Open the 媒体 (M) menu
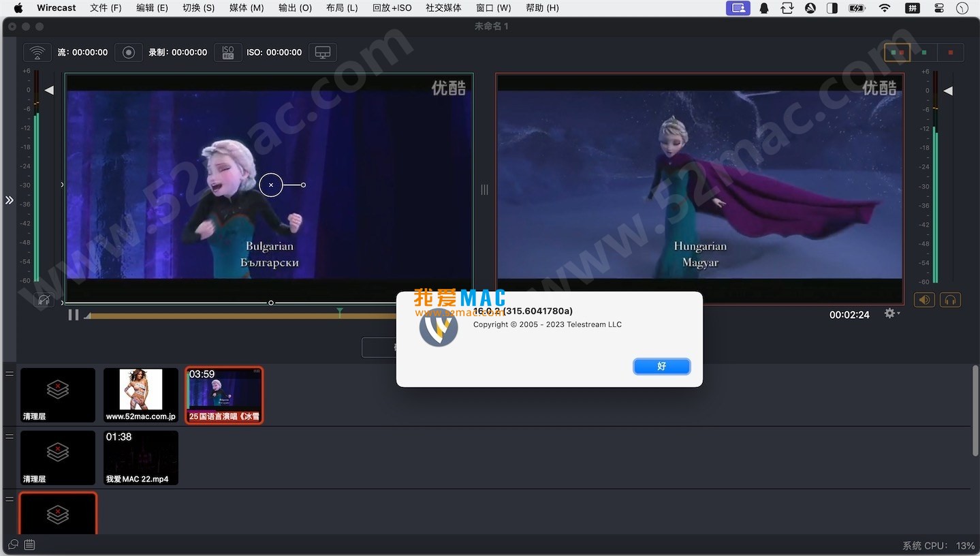980x556 pixels. 247,7
